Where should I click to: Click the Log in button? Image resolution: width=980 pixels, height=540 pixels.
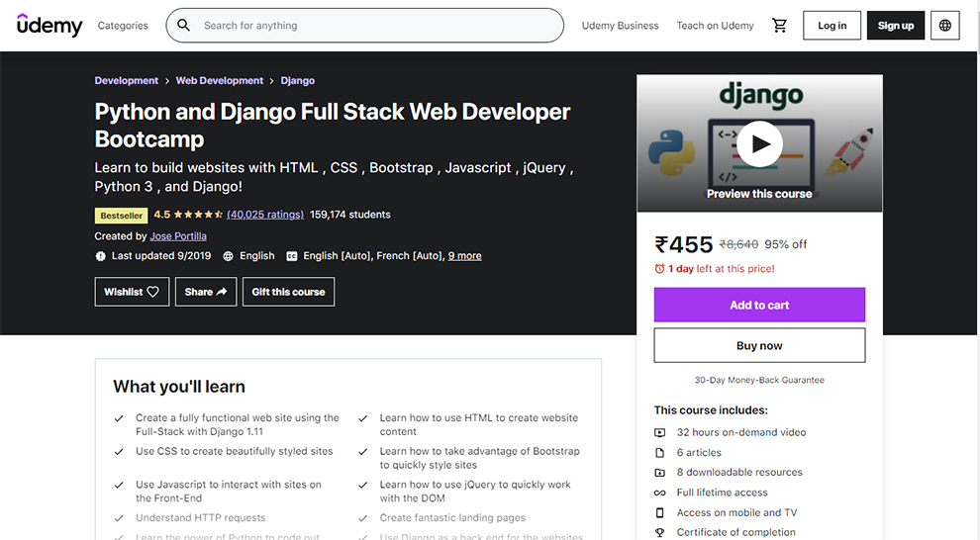[832, 26]
